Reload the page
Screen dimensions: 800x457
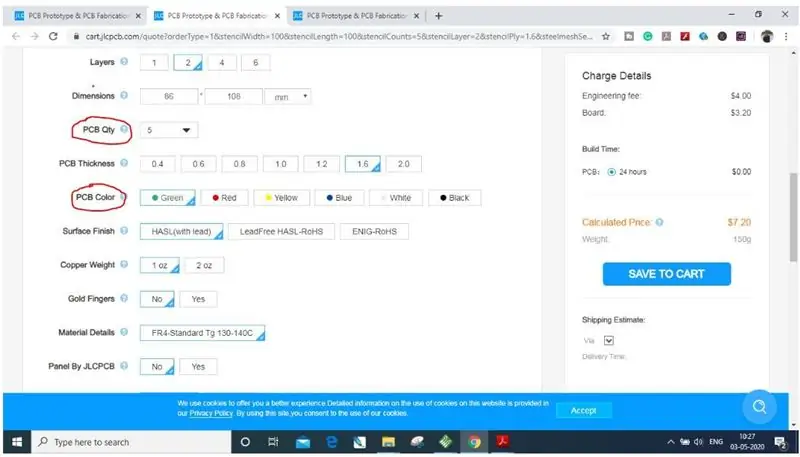coord(53,36)
